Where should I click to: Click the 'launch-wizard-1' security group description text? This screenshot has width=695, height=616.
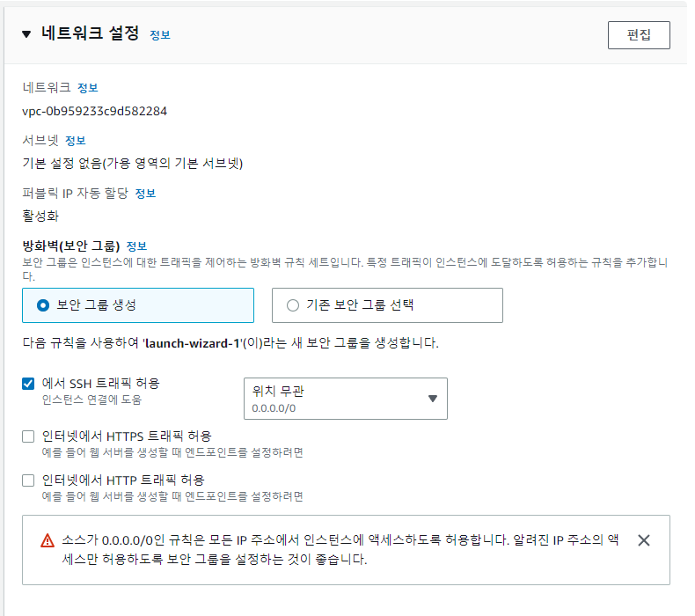tap(230, 343)
